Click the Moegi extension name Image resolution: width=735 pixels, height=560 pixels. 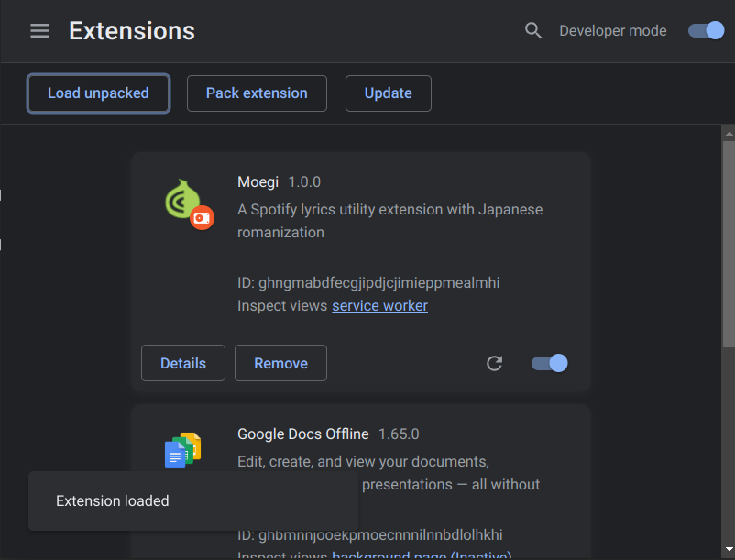pos(258,181)
